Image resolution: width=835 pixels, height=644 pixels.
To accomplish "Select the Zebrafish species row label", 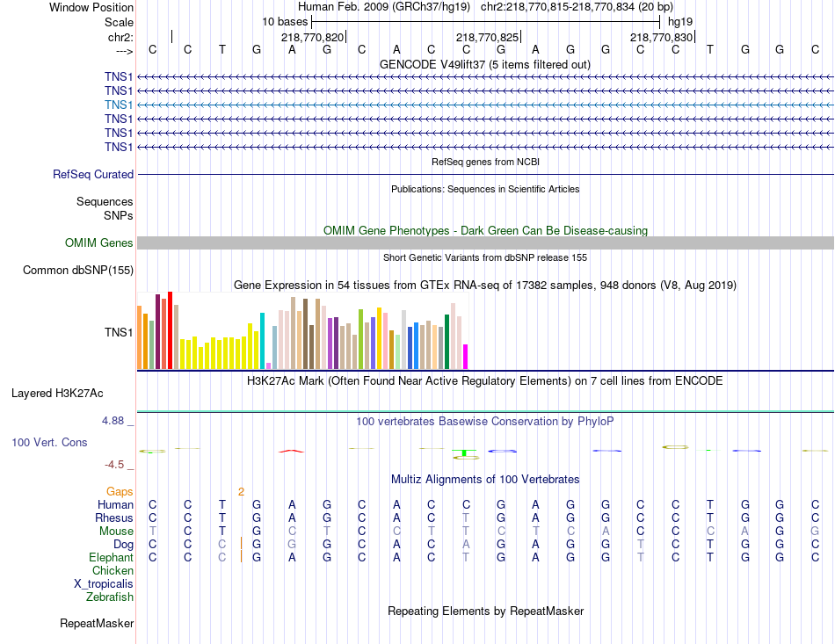I will pos(110,597).
